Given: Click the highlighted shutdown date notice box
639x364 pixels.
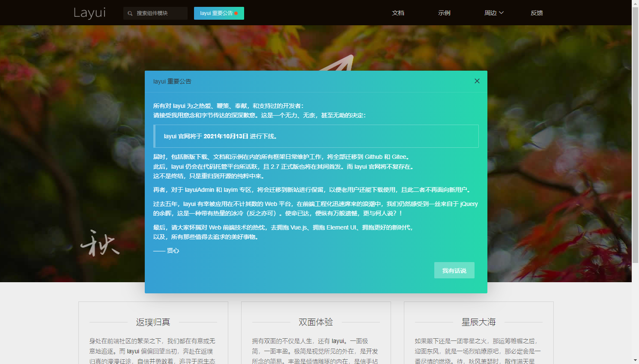Looking at the screenshot, I should [316, 136].
